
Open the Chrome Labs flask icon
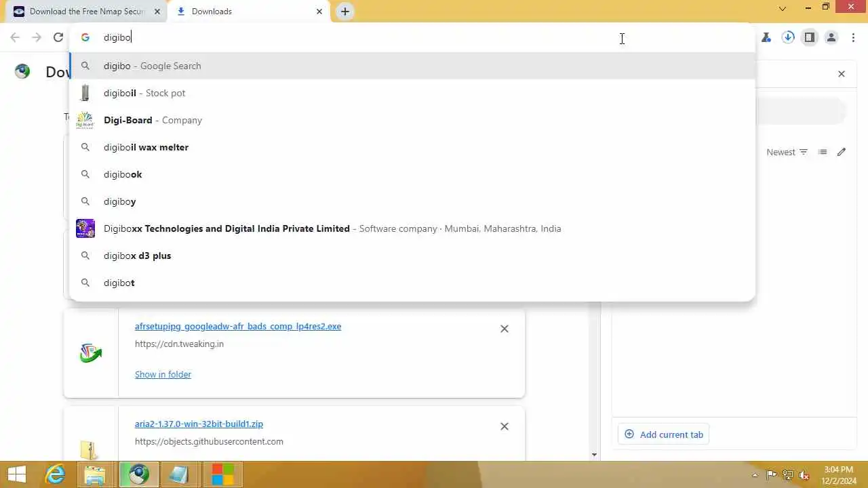[766, 38]
